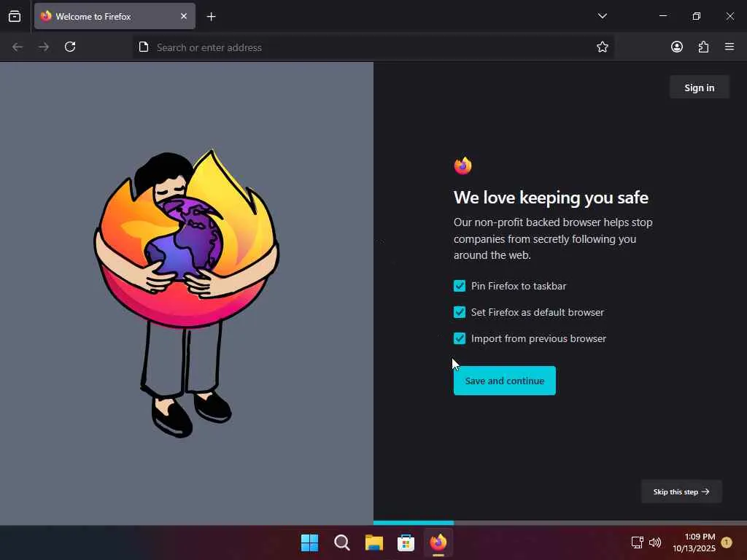Open the notification bell badge
Image resolution: width=747 pixels, height=560 pixels.
(x=727, y=542)
